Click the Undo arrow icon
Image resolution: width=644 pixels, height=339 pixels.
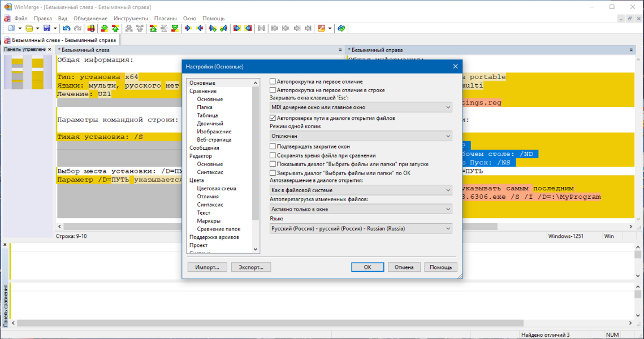click(x=67, y=28)
